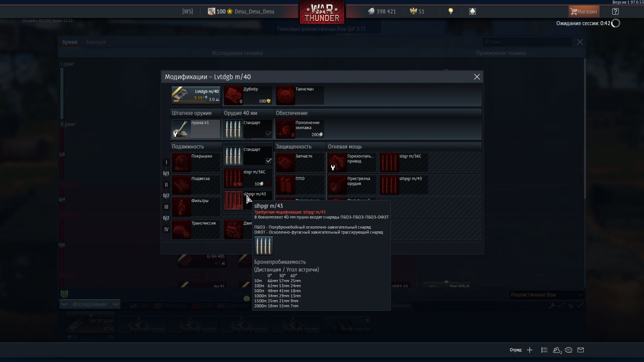This screenshot has height=362, width=644.
Task: Click the [WS] squadron tag
Action: tap(188, 12)
